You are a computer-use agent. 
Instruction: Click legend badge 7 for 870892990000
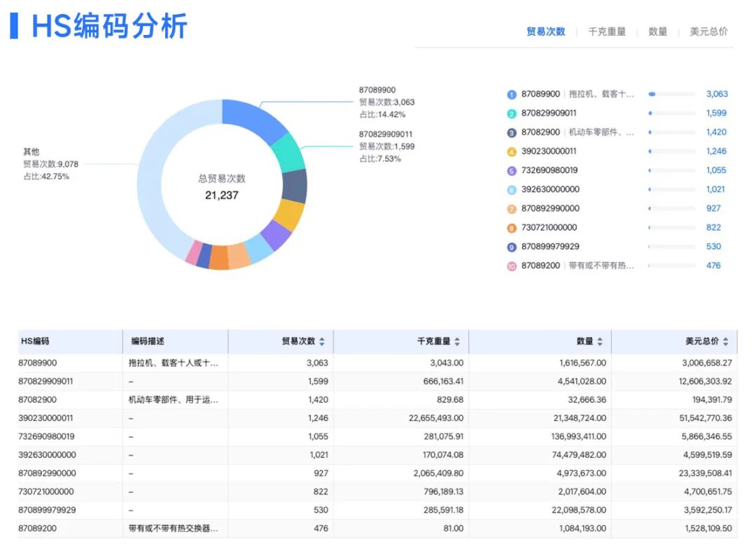(x=512, y=209)
